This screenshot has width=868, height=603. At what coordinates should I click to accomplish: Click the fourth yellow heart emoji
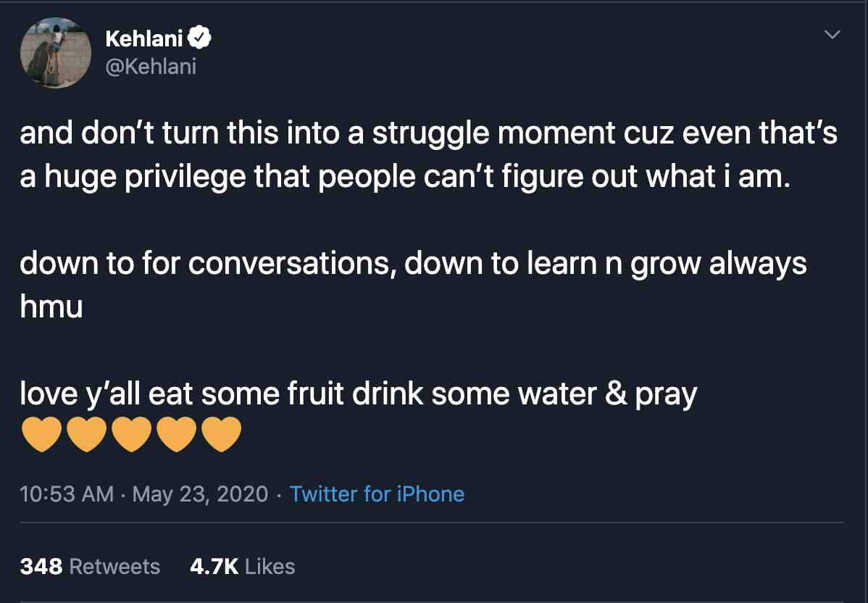pyautogui.click(x=177, y=435)
